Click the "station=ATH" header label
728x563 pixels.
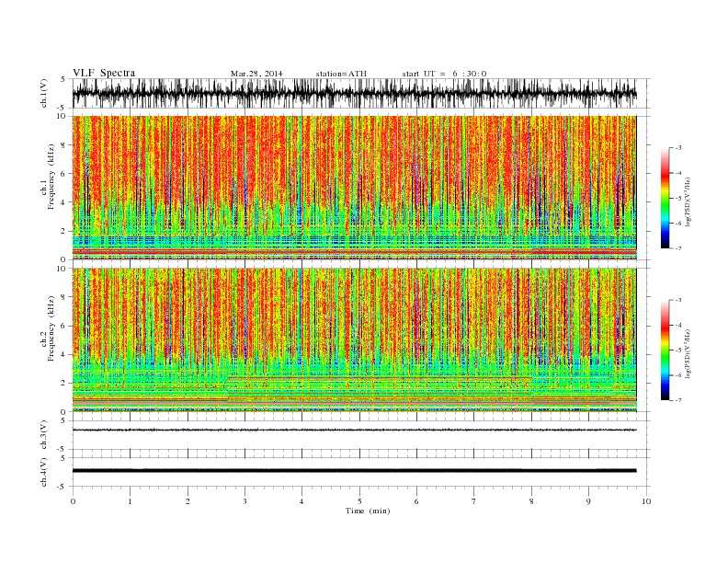341,74
